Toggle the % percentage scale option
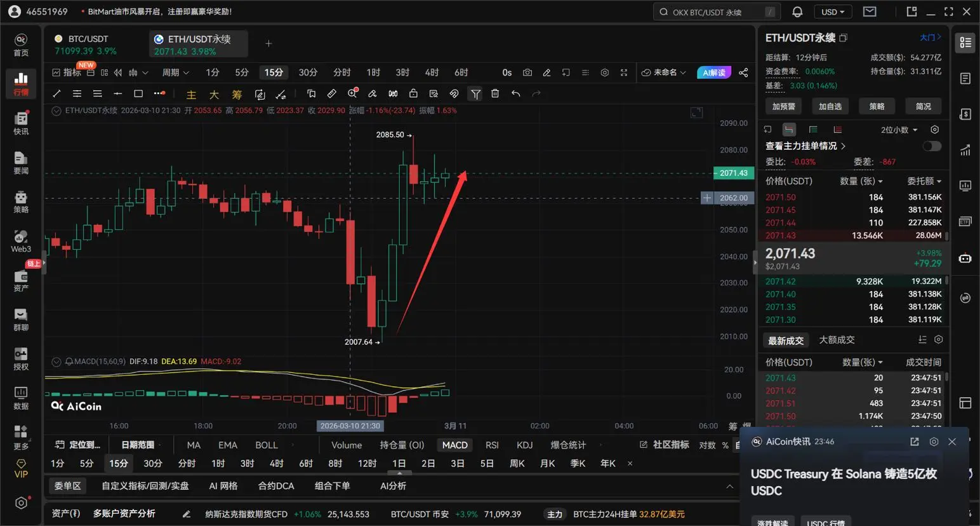 725,445
